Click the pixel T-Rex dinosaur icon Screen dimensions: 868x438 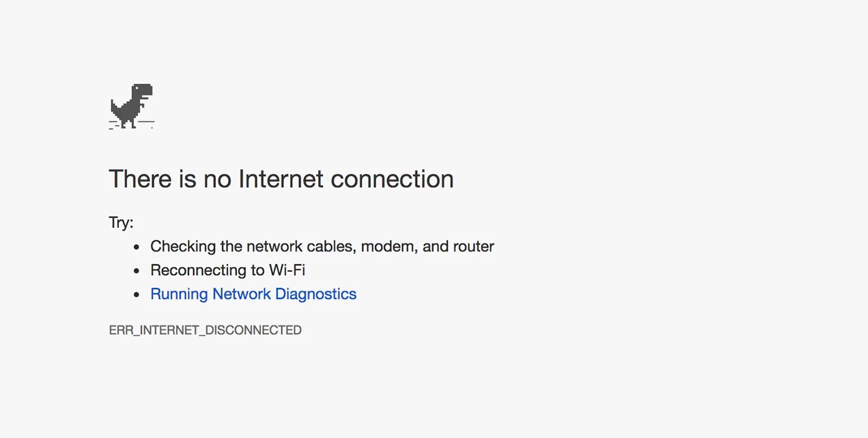[x=131, y=106]
